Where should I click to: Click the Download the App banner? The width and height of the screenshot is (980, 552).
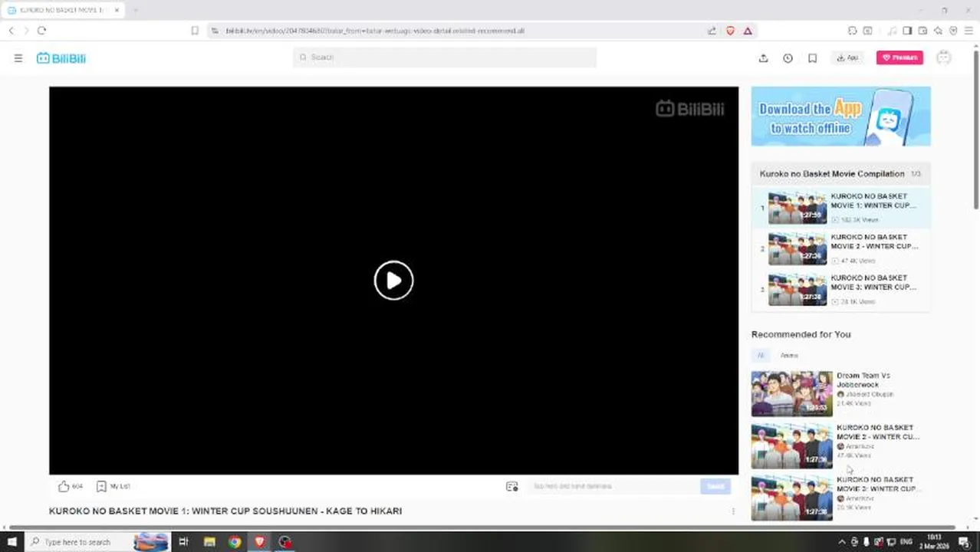(x=840, y=116)
